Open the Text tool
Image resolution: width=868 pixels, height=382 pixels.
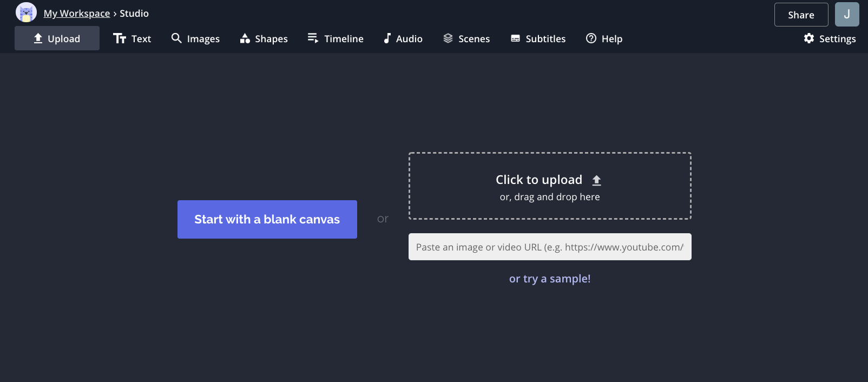(x=132, y=38)
